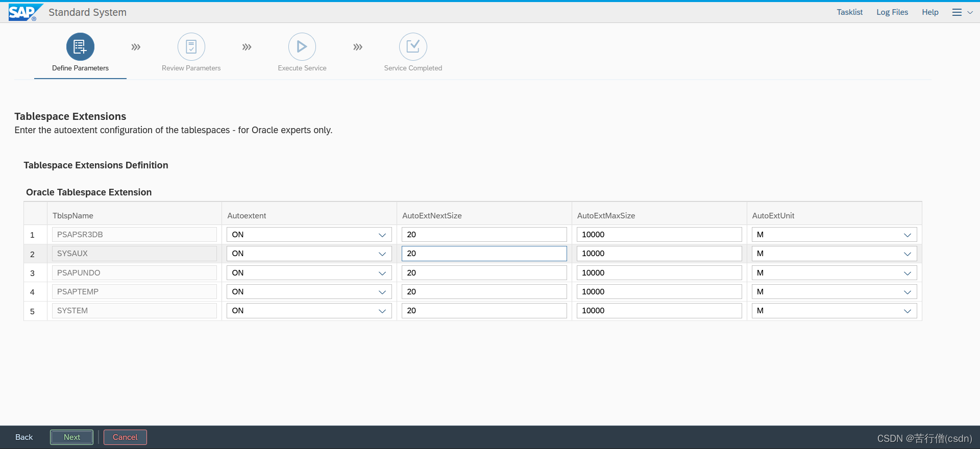Focus AutoExtMaxSize field for PSAPUNDO
Screen dimensions: 980x449
point(659,273)
